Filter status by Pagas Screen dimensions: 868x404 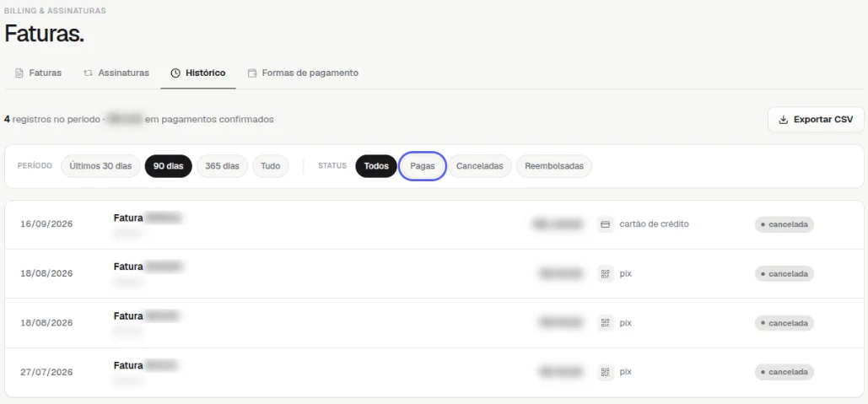(423, 166)
